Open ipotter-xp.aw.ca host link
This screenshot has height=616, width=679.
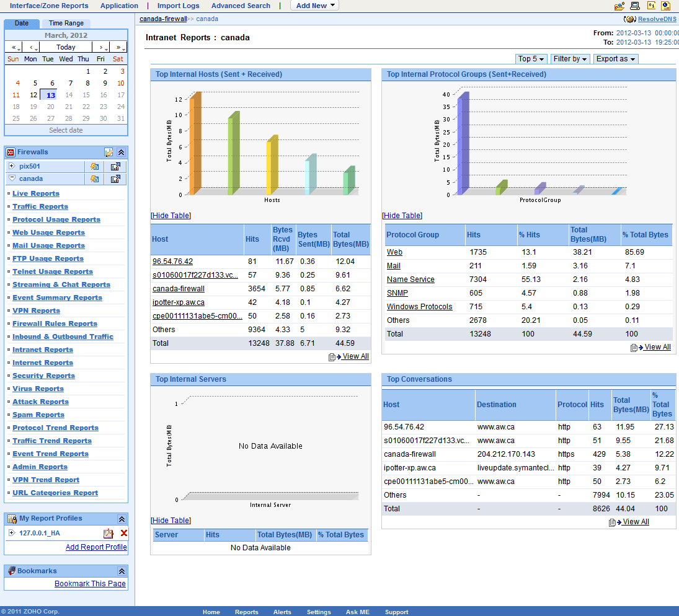[179, 302]
